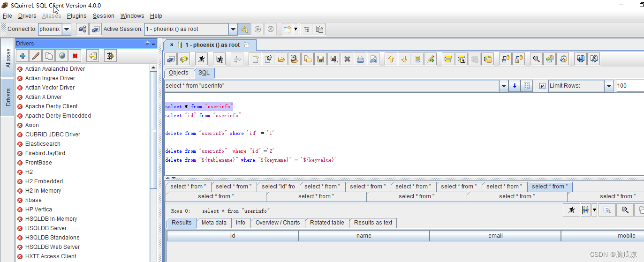
Task: Select the hbase driver entry
Action: click(33, 200)
